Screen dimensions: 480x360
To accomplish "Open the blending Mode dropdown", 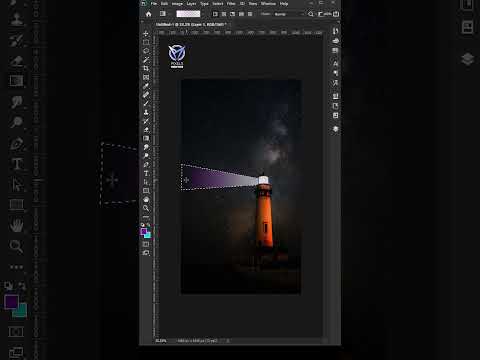I will point(289,14).
